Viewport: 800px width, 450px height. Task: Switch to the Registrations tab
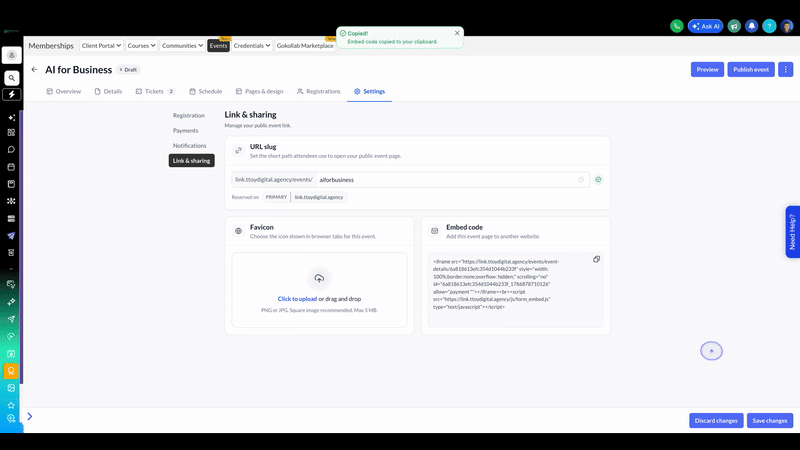318,91
